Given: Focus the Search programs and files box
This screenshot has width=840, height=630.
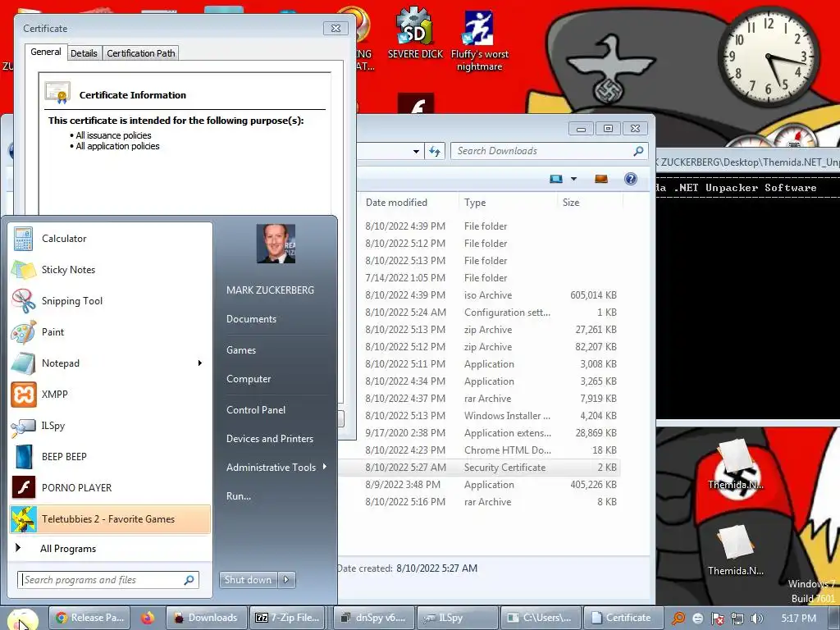Looking at the screenshot, I should 108,580.
